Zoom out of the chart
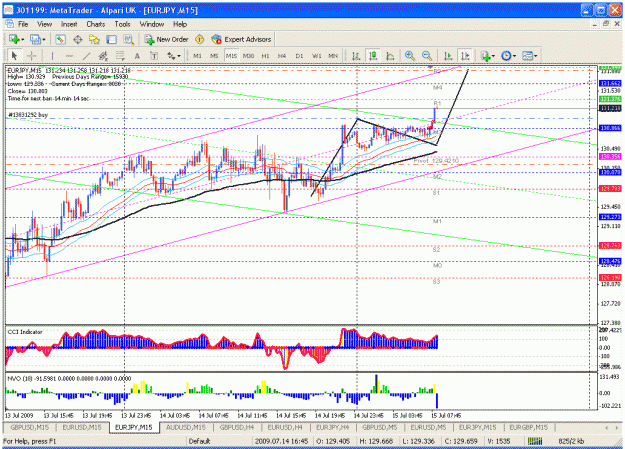This screenshot has height=449, width=625. coord(427,56)
